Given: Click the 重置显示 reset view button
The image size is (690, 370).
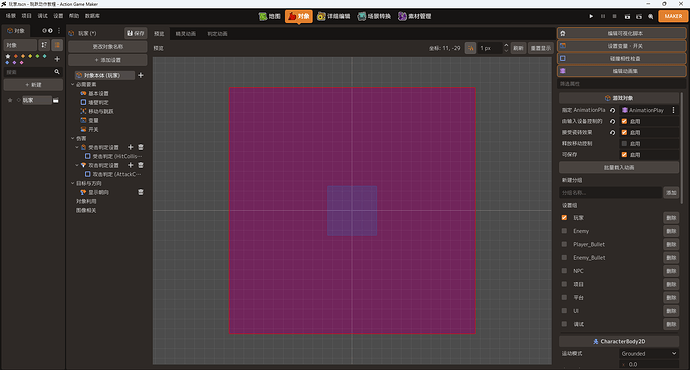Looking at the screenshot, I should pos(540,48).
